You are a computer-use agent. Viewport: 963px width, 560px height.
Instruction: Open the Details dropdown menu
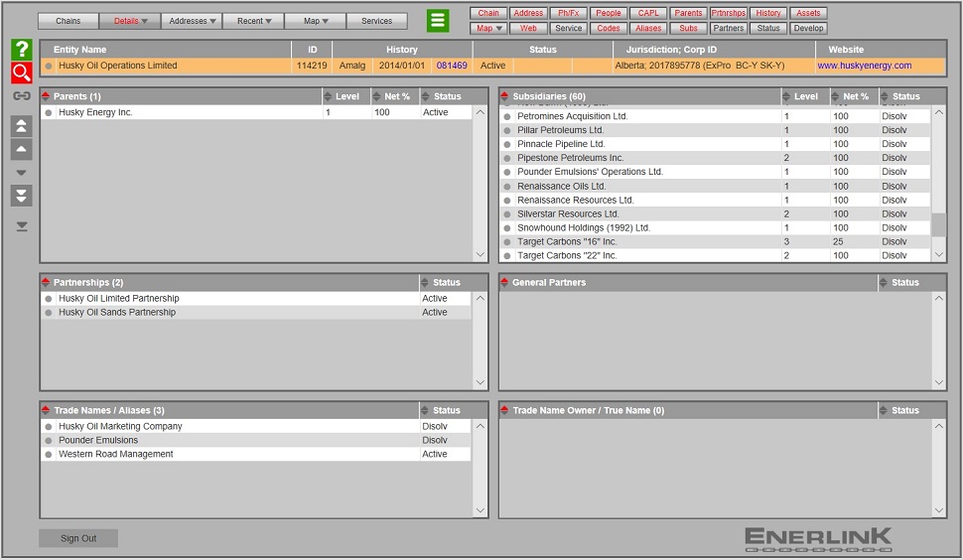[130, 21]
